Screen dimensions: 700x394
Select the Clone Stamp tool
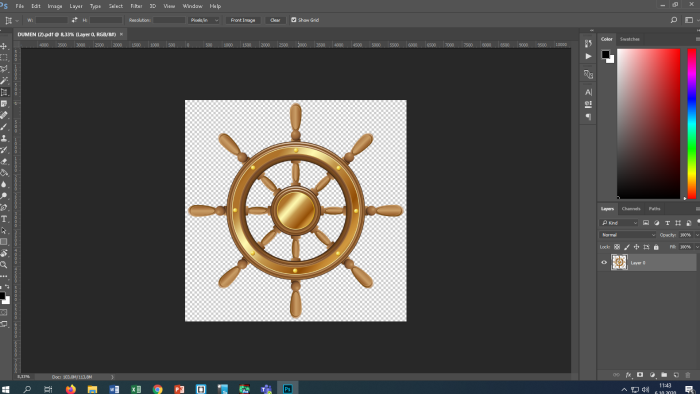point(4,138)
